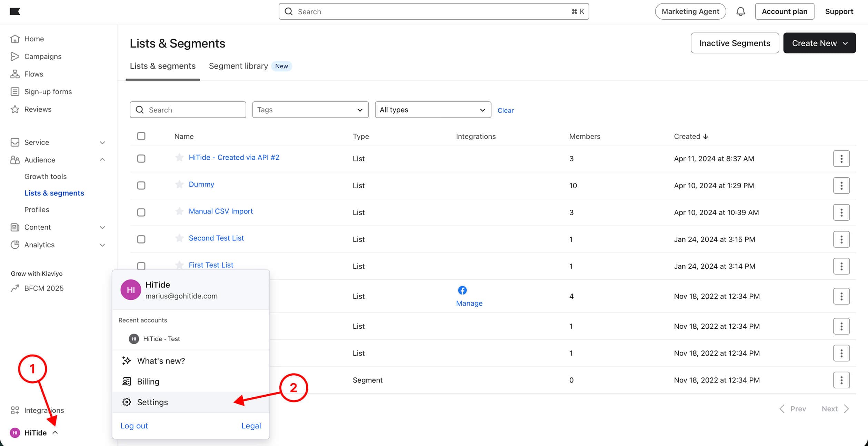This screenshot has width=868, height=446.
Task: Open the Flows sidebar icon
Action: tap(15, 74)
